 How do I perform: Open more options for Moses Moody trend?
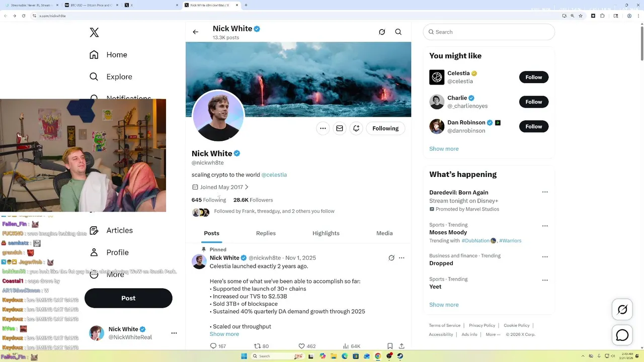[545, 226]
